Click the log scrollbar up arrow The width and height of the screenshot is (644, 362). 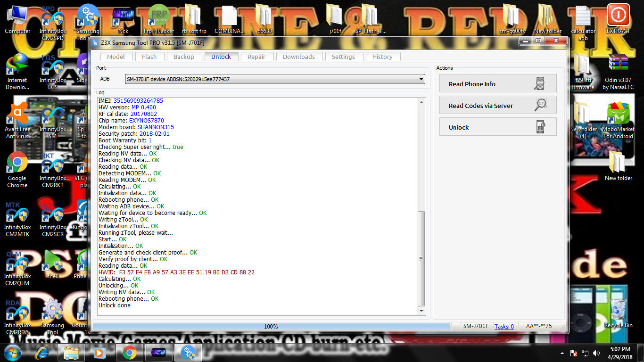(x=421, y=102)
